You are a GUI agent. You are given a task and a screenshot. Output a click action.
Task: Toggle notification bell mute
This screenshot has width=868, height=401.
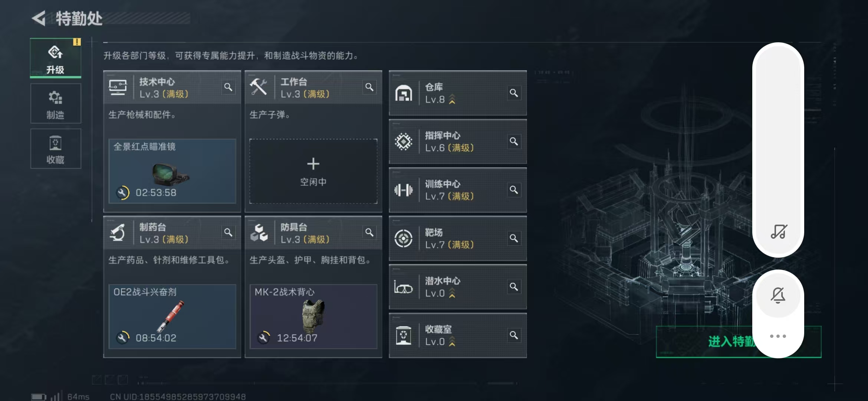click(778, 296)
